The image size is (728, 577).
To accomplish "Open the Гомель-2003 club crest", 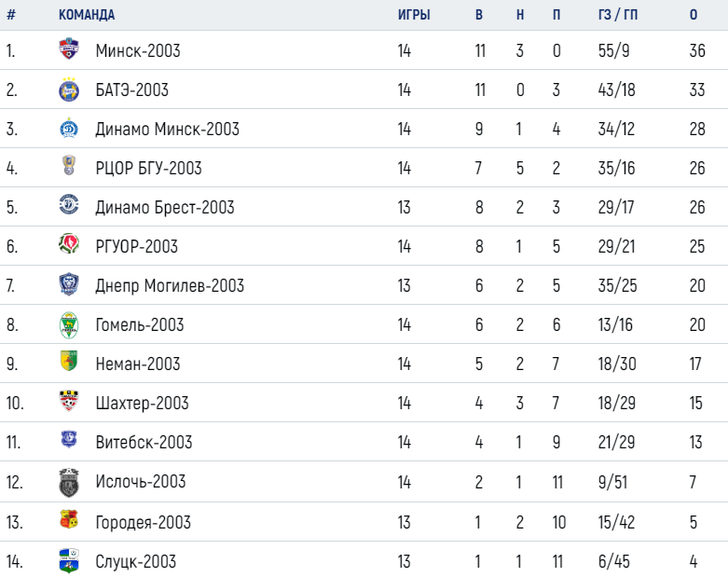I will 69,325.
